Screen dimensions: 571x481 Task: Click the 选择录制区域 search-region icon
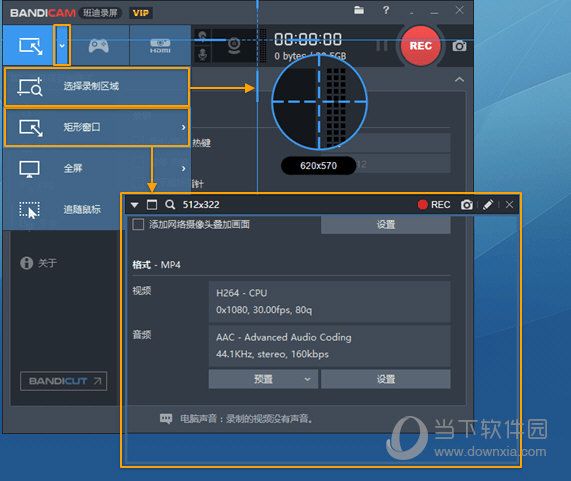[x=30, y=87]
